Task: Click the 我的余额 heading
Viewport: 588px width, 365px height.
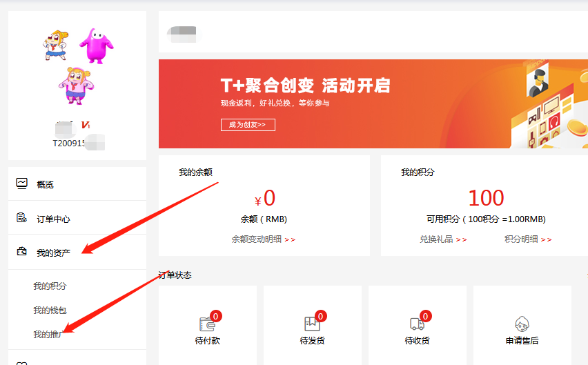Action: [195, 172]
